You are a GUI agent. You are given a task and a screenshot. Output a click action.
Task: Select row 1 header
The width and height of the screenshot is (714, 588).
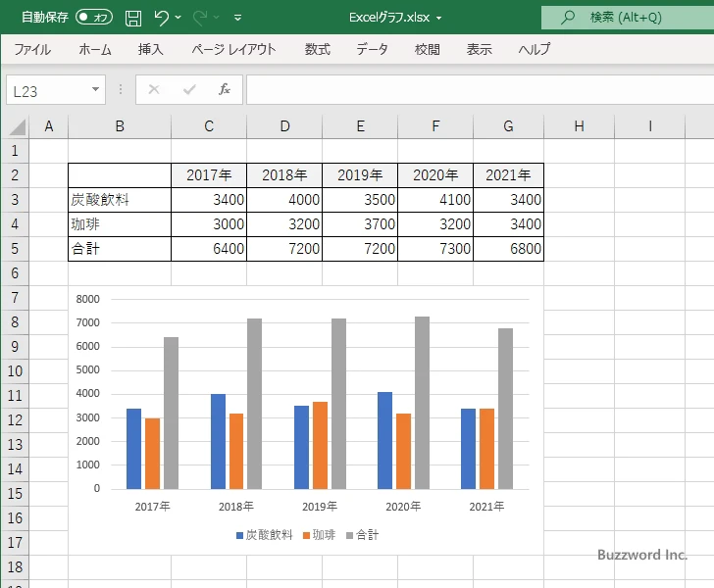click(x=15, y=151)
